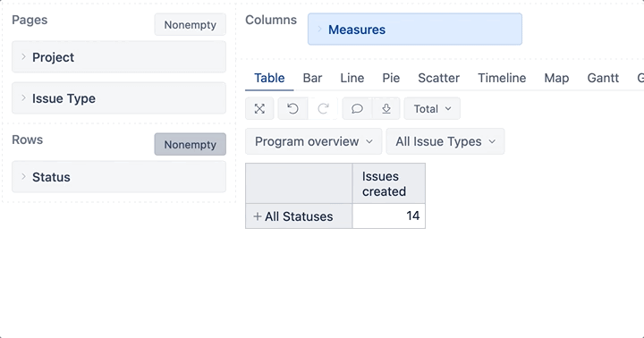Viewport: 644px width, 338px height.
Task: Switch to the Bar chart tab
Action: pos(312,78)
